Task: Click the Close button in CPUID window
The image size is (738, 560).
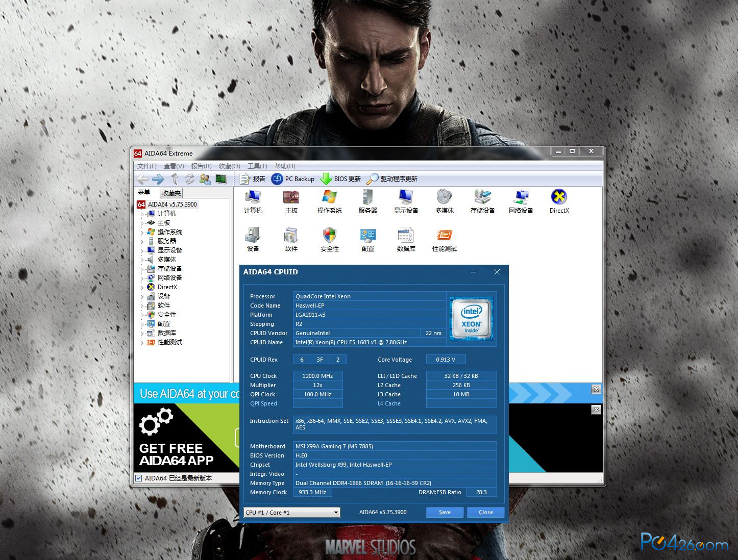Action: click(486, 512)
